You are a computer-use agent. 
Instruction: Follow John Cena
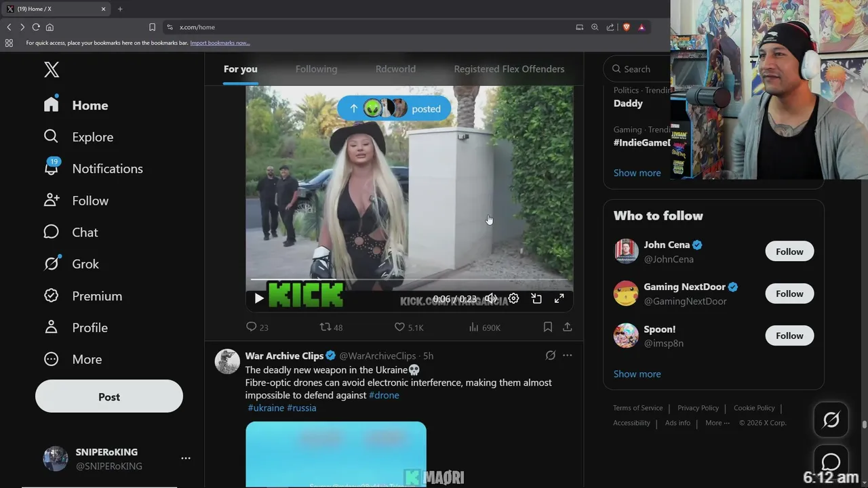point(789,251)
